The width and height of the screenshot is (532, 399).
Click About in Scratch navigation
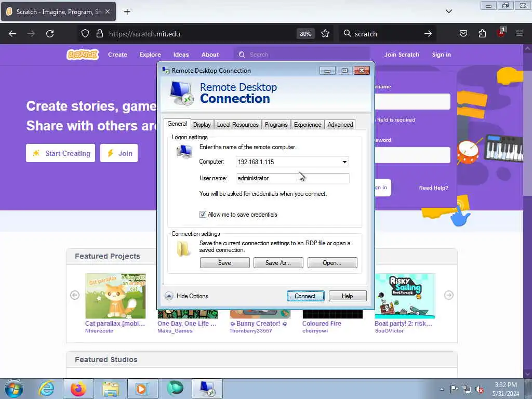[210, 55]
